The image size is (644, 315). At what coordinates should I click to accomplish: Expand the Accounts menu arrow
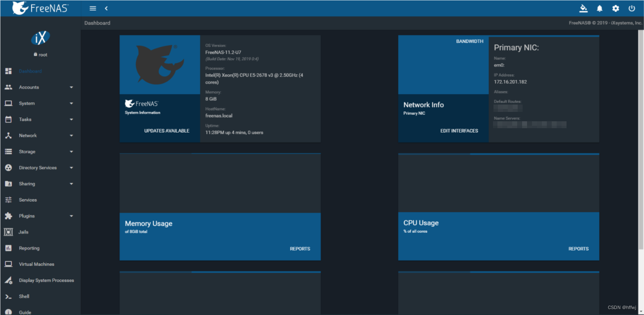[72, 87]
